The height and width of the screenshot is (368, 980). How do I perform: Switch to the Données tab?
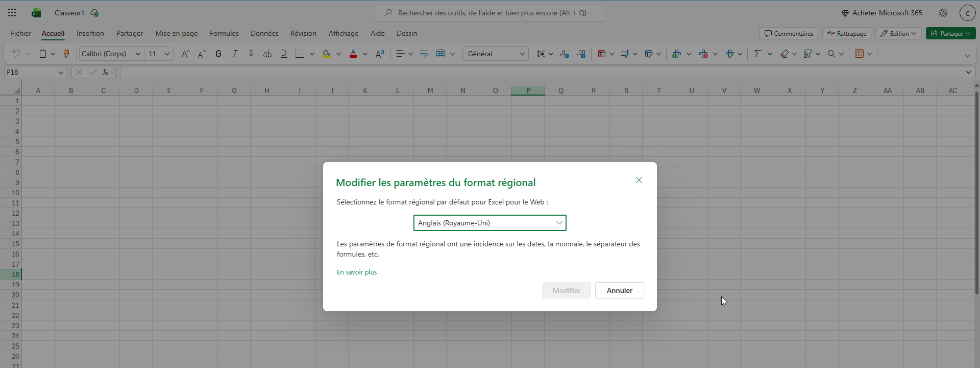point(264,33)
